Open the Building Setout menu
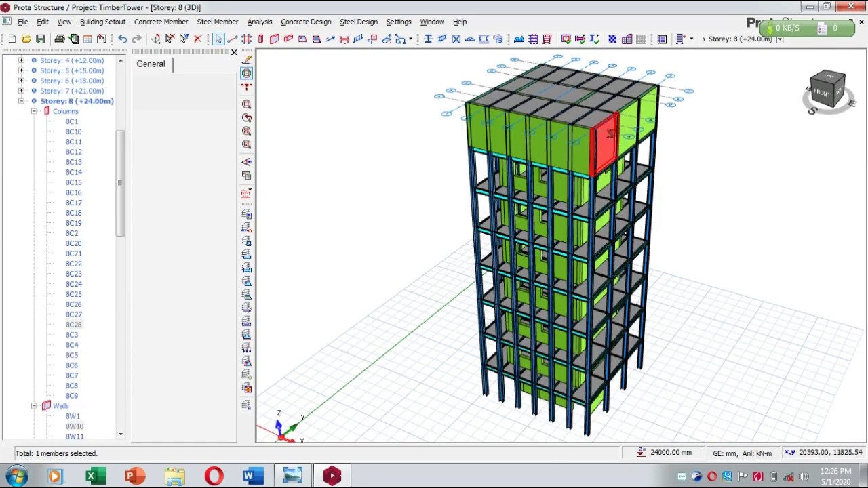This screenshot has height=488, width=868. 102,22
